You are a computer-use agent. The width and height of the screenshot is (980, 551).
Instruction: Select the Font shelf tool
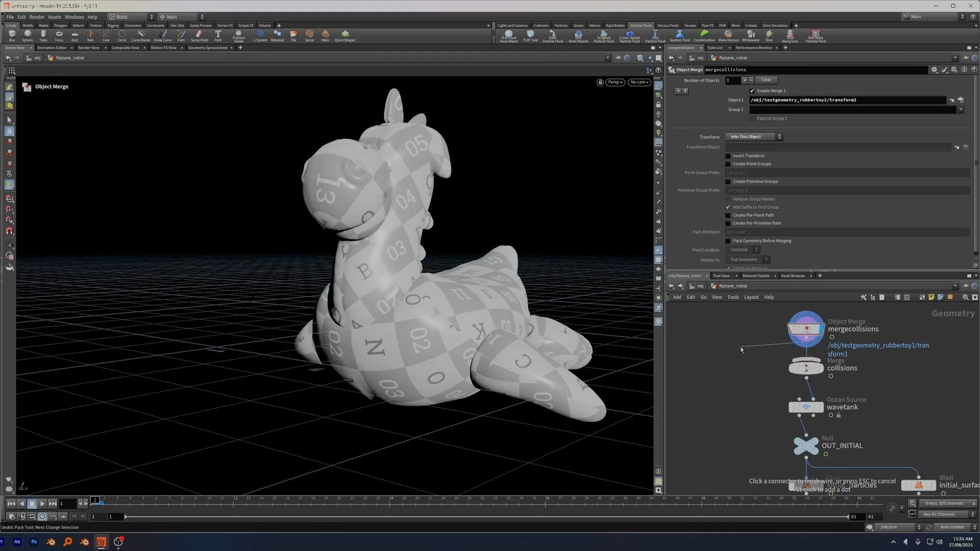point(218,36)
